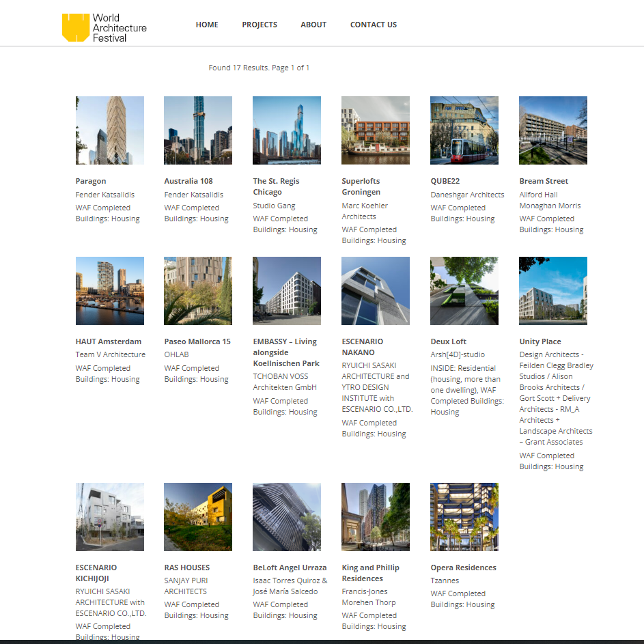Go to the ABOUT page
This screenshot has width=644, height=644.
tap(313, 25)
